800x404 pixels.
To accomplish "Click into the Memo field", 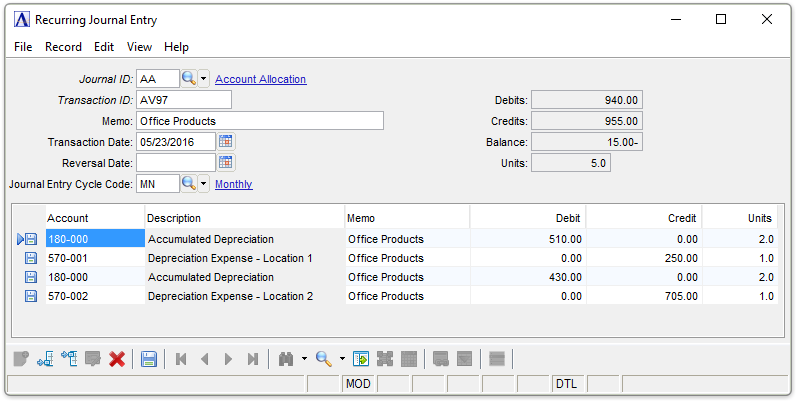I will pos(259,121).
